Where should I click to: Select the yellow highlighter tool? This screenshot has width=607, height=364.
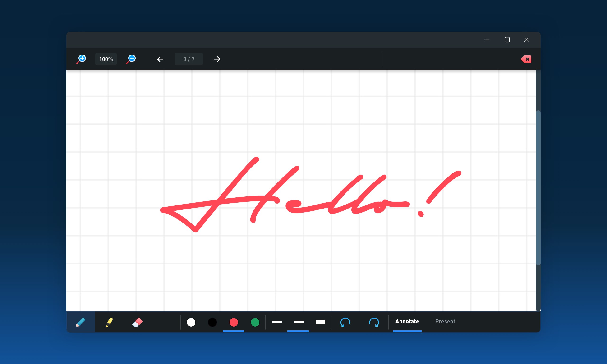click(109, 322)
